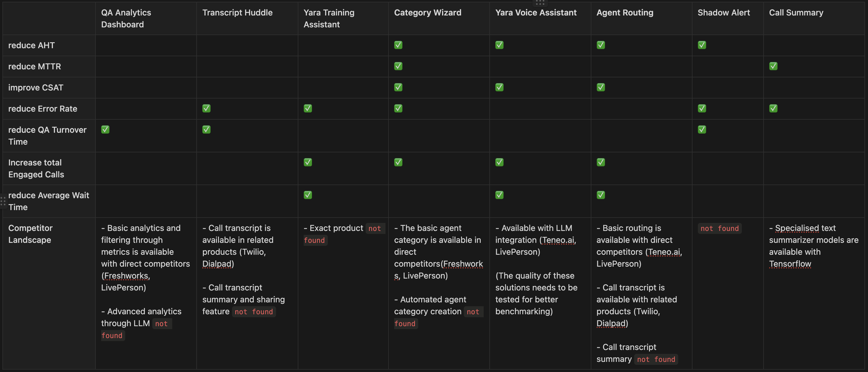Click the column drag handle above Yara Voice Assistant

click(x=540, y=3)
